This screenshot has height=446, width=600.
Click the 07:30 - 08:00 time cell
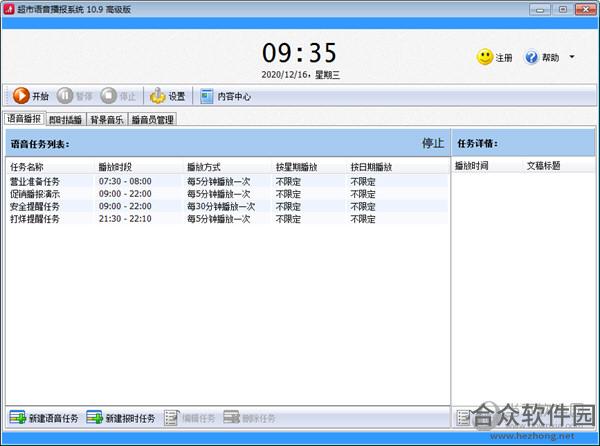coord(125,181)
